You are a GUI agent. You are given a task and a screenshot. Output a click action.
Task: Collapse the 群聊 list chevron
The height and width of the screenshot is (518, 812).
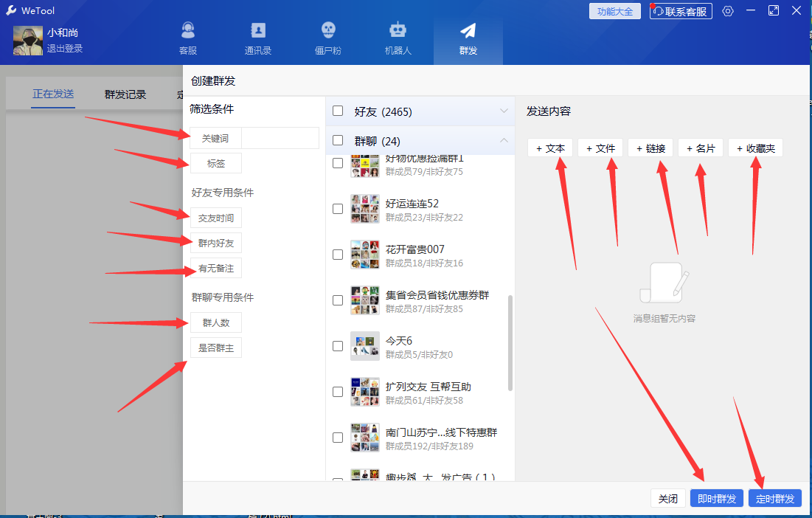coord(504,140)
